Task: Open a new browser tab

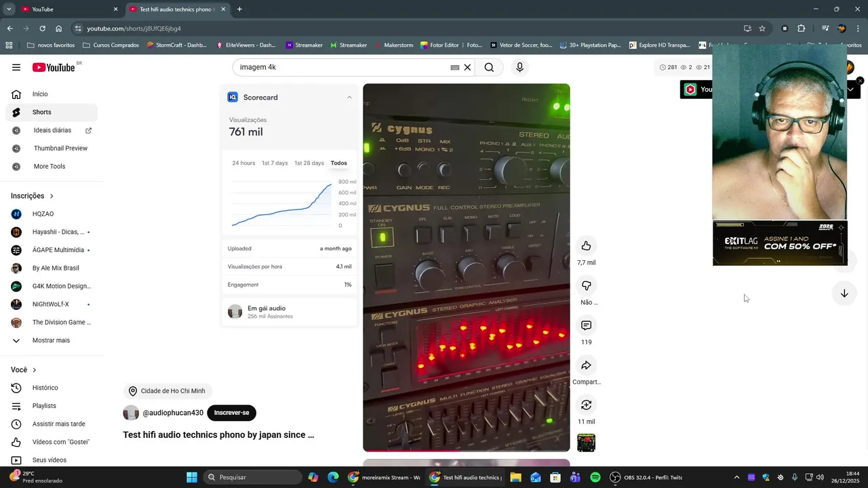Action: point(239,9)
